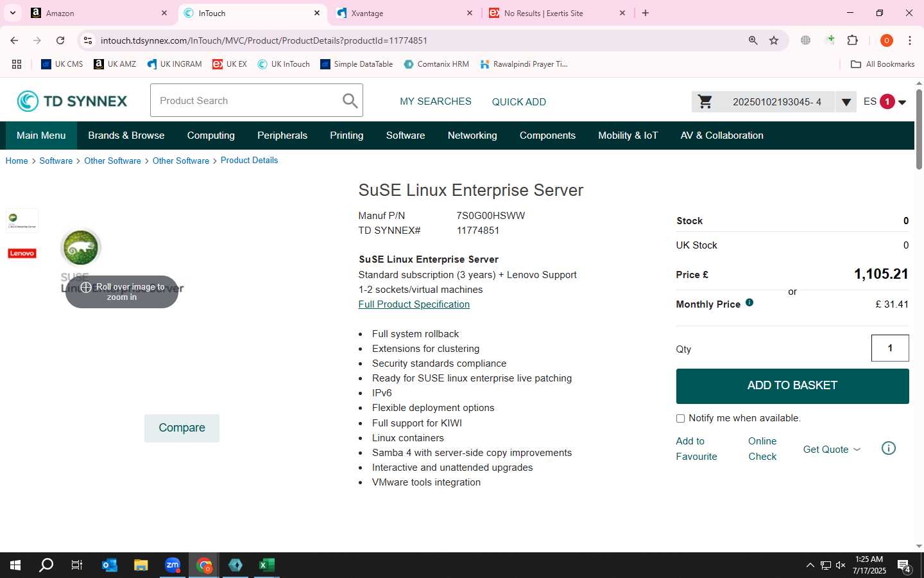Tick Notify me when available checkbox
This screenshot has height=578, width=924.
coord(680,419)
